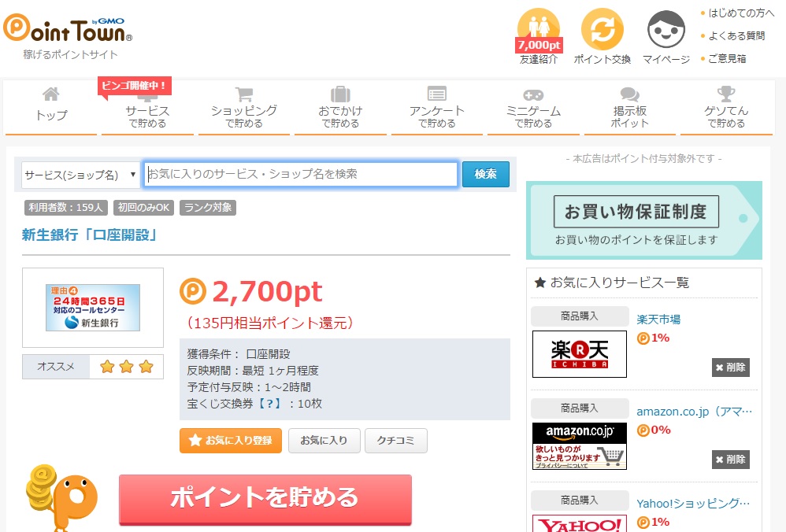This screenshot has width=786, height=532.
Task: Click the お気に入り button
Action: click(x=324, y=441)
